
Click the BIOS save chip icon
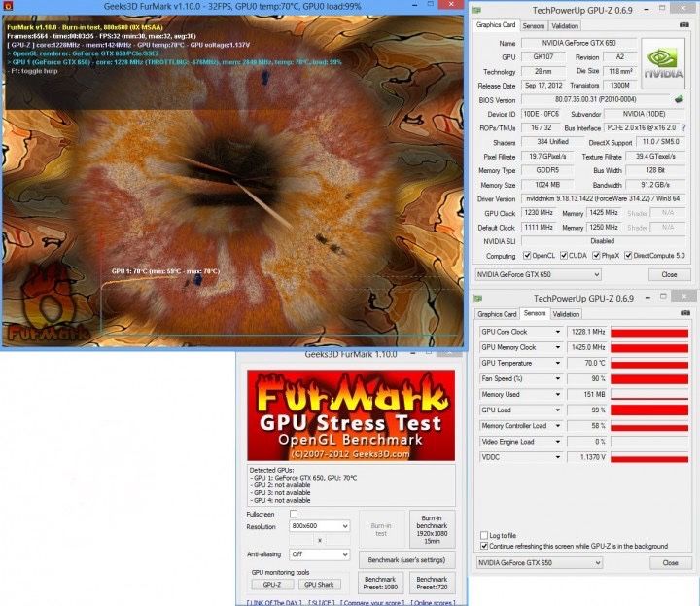tap(679, 99)
